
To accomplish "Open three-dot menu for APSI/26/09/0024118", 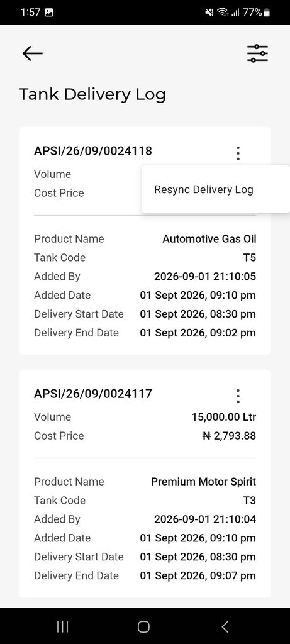I will click(238, 153).
